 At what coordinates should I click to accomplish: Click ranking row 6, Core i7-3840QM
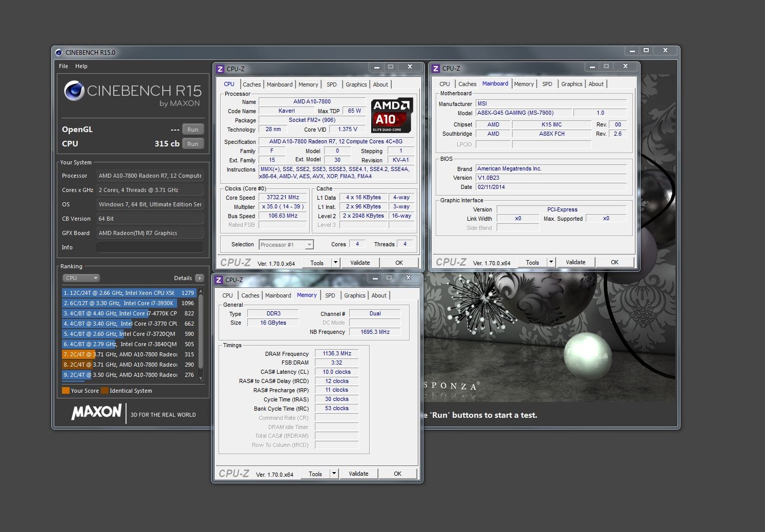[129, 344]
